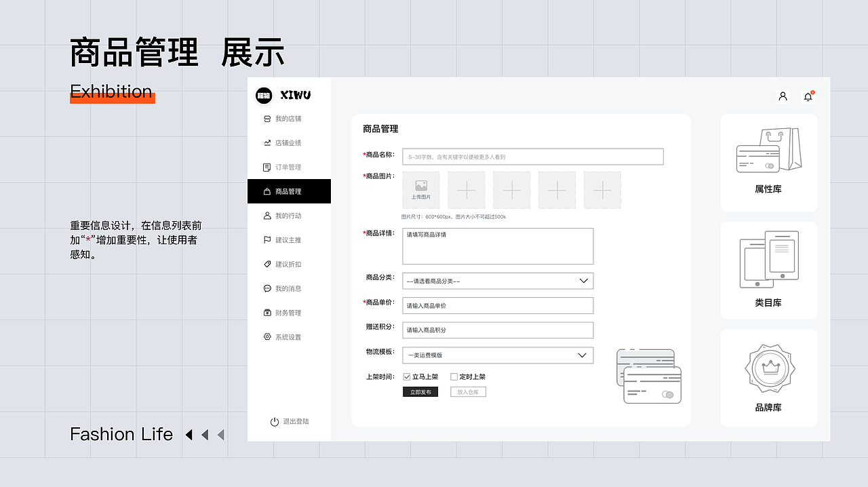The image size is (868, 487).
Task: Select the 店铺业绩 sidebar item
Action: [289, 142]
